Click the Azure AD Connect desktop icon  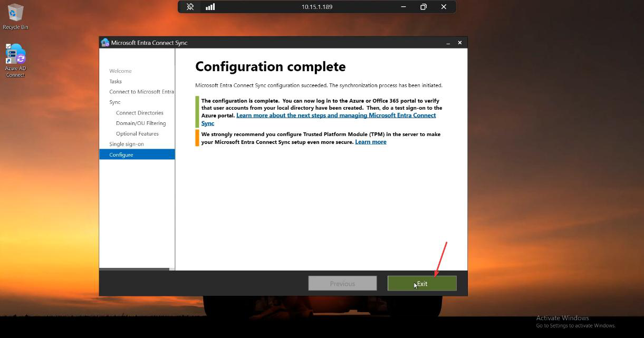pos(15,61)
